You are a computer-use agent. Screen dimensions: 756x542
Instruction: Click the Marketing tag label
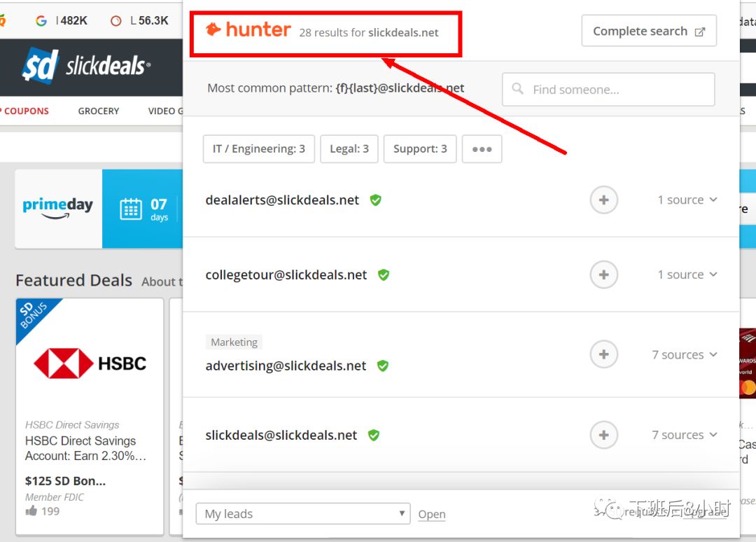click(x=234, y=342)
